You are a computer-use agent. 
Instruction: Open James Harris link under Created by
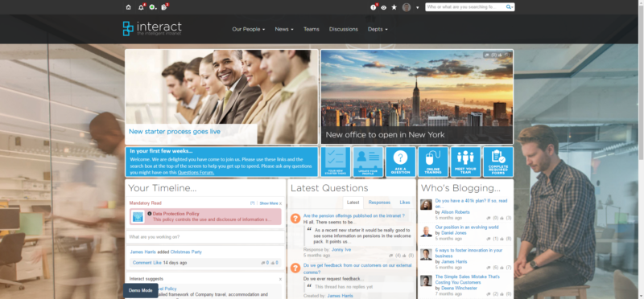coord(340,296)
